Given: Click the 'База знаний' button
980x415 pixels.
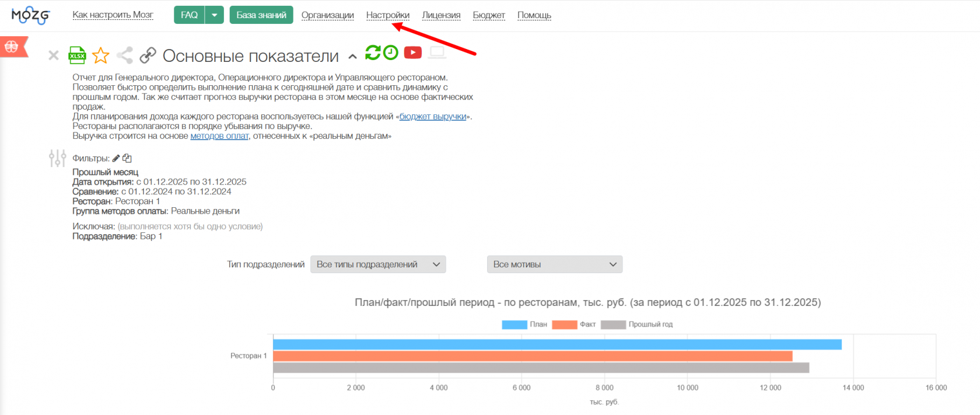Looking at the screenshot, I should pyautogui.click(x=261, y=15).
